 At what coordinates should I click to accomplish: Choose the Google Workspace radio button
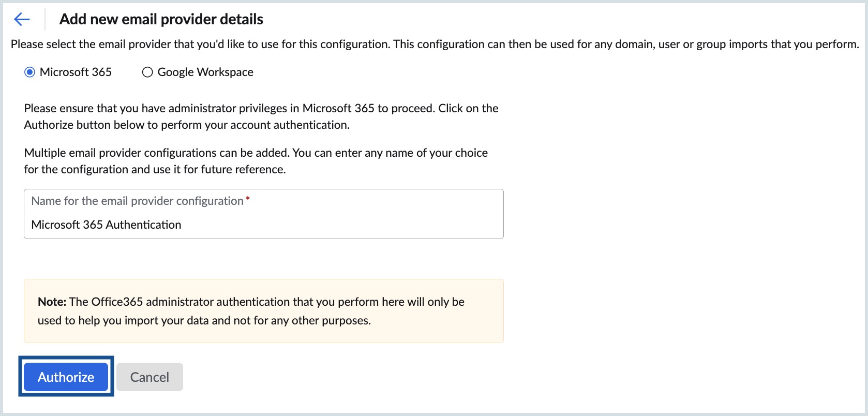click(x=147, y=72)
